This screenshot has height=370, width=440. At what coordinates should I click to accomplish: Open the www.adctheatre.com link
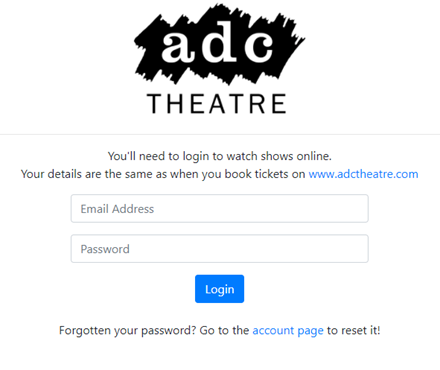(363, 174)
